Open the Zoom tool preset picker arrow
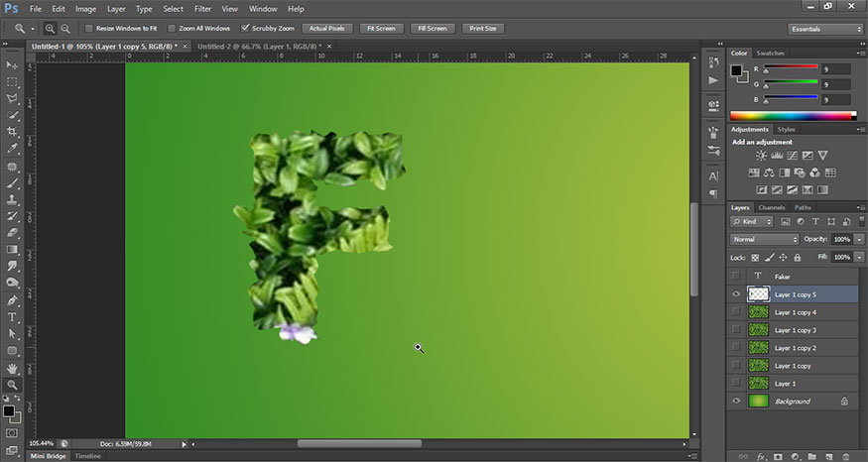This screenshot has height=462, width=868. tap(32, 28)
